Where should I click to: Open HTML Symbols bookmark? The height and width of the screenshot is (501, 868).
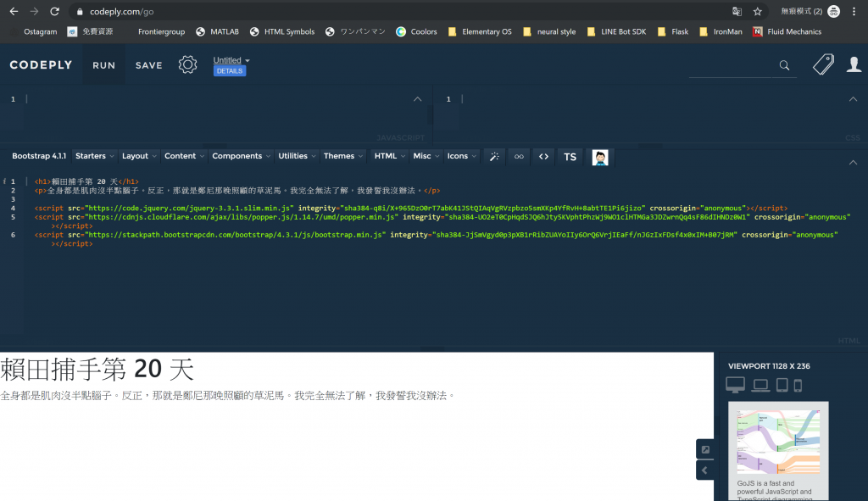point(282,31)
